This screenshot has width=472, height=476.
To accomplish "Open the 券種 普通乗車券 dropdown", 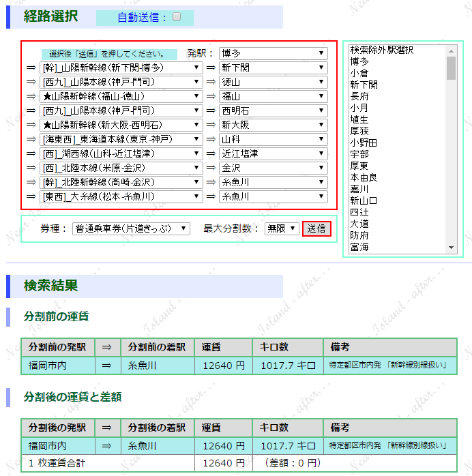I will 131,228.
